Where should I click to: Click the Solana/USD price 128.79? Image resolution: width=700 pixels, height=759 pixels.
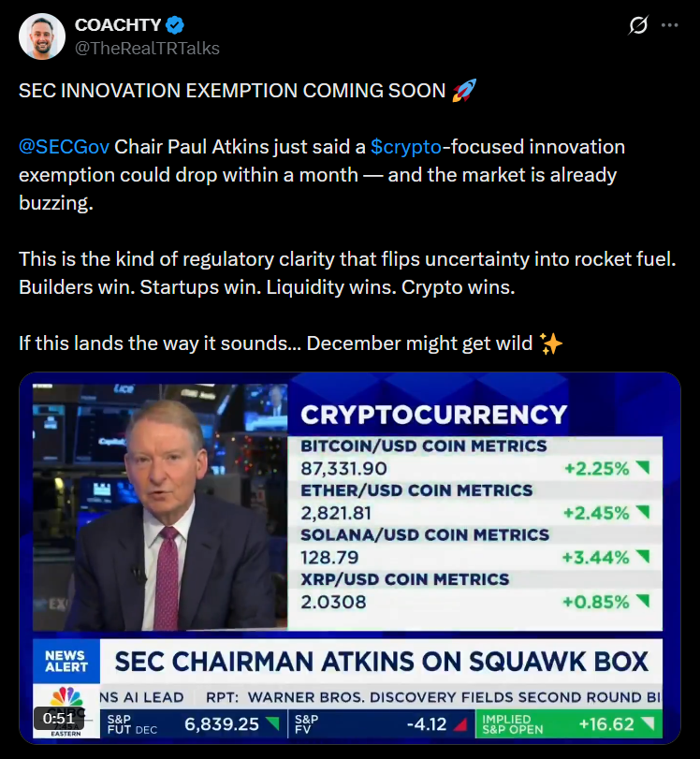click(331, 557)
